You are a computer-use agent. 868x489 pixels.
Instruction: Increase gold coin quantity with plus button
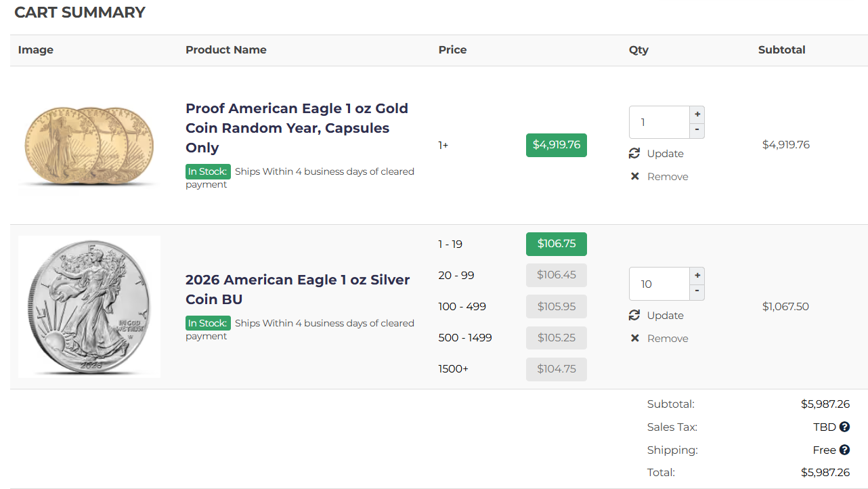(x=697, y=114)
